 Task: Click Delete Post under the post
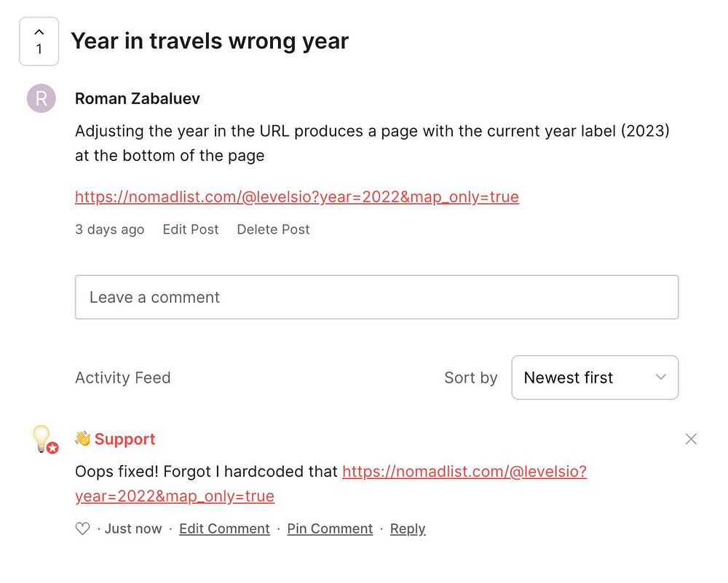click(273, 229)
